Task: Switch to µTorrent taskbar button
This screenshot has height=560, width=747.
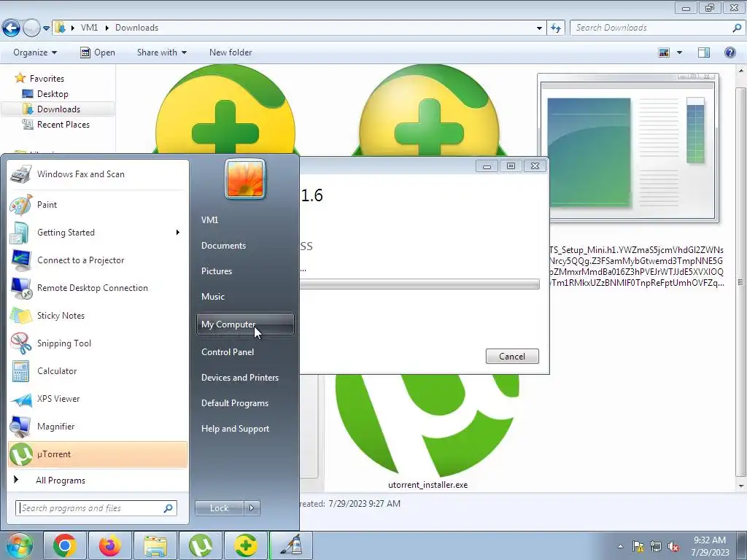Action: [201, 545]
